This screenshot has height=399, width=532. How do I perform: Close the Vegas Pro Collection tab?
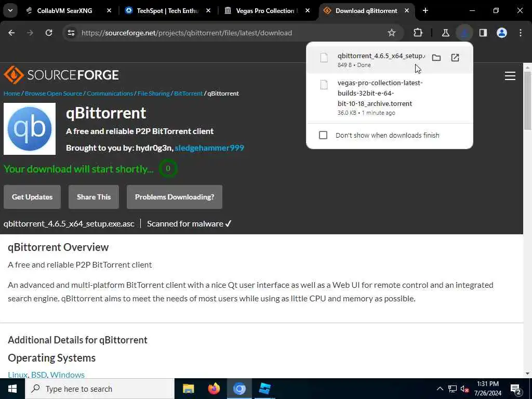click(308, 10)
